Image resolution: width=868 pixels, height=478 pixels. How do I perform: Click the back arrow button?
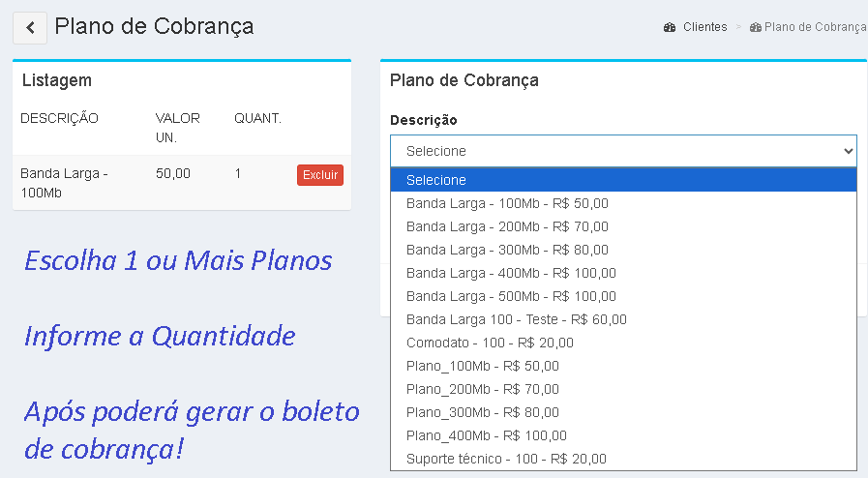pos(31,27)
